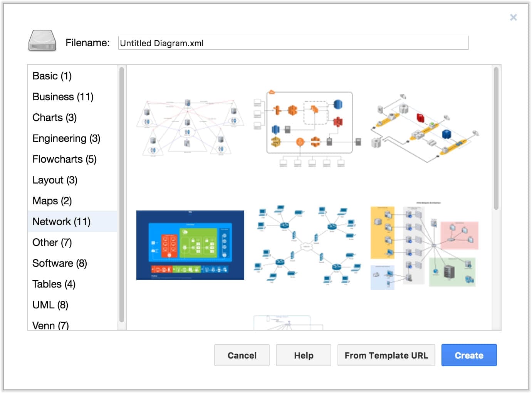Viewport: 532px width, 394px height.
Task: Click the hard drive storage icon
Action: click(42, 41)
